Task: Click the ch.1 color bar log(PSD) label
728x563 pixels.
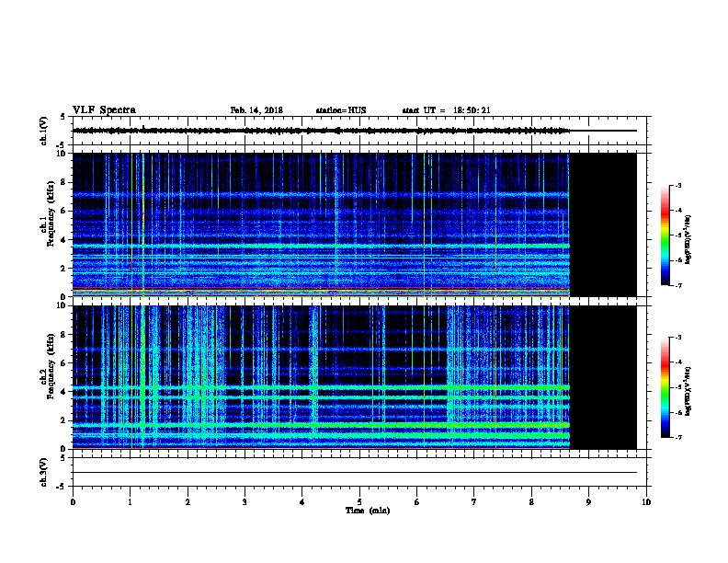Action: (x=688, y=239)
